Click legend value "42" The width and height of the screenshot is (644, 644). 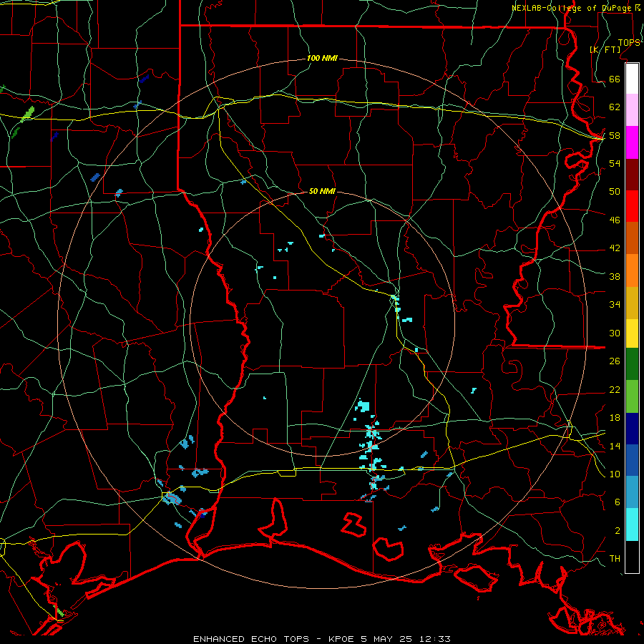tap(615, 248)
